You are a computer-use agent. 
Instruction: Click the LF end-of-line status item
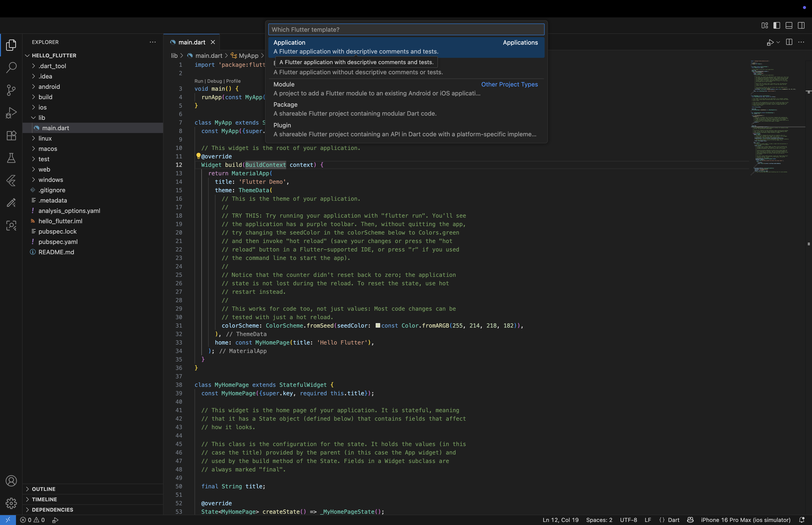coord(648,520)
